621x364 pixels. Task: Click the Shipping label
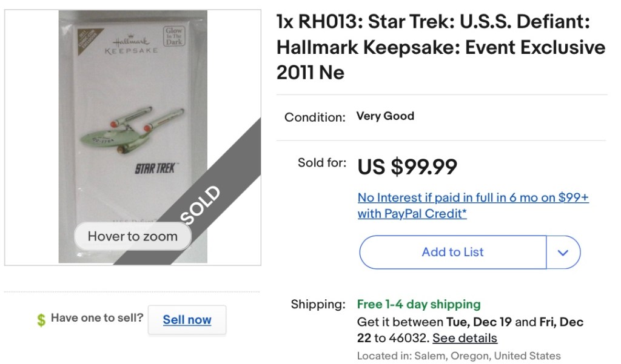coord(318,304)
